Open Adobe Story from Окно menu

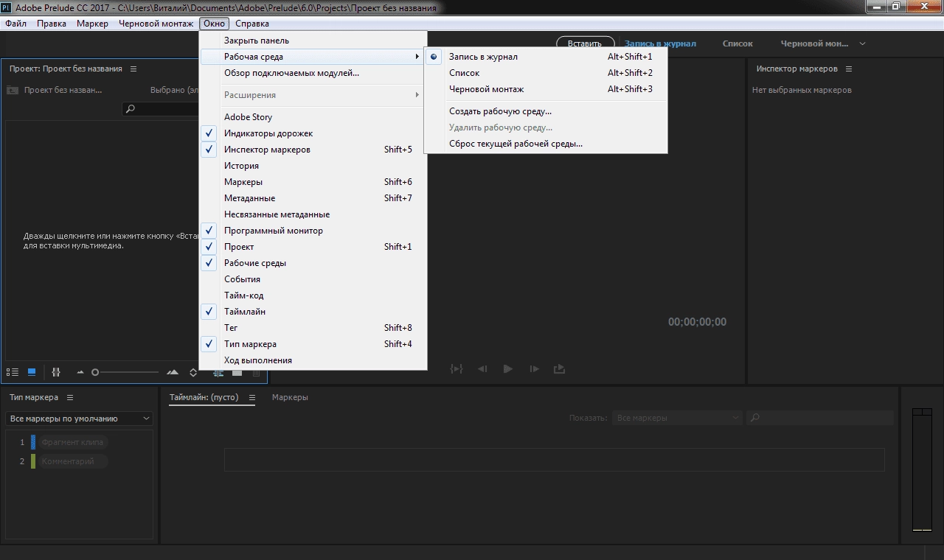point(313,117)
